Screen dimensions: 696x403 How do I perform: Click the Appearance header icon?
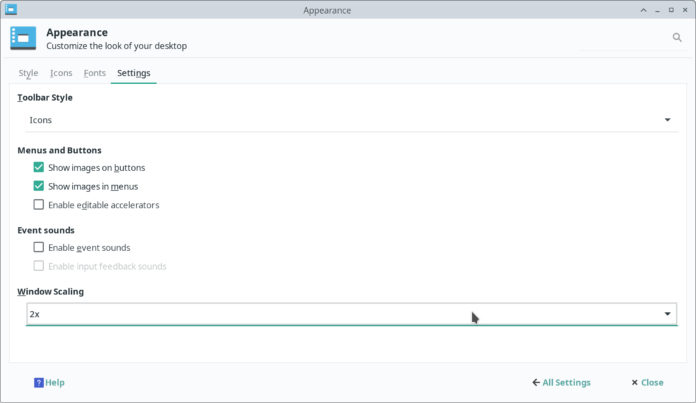(x=23, y=38)
